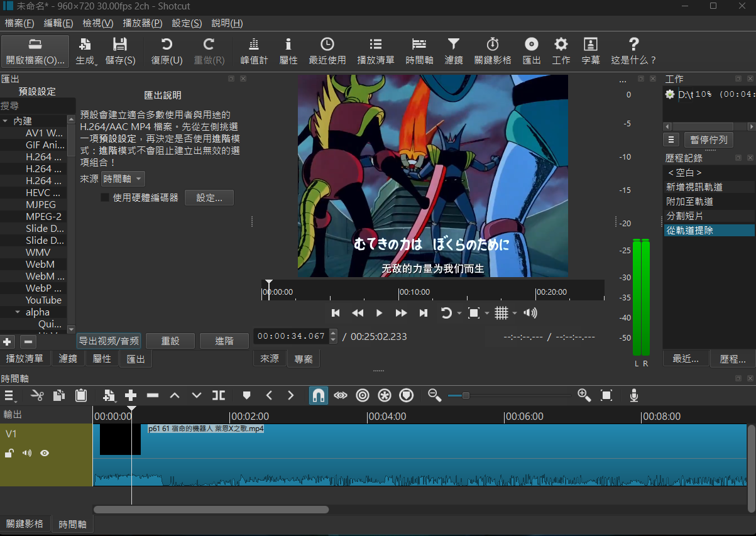Toggle ripple edit circle icon
Viewport: 756px width, 536px height.
[363, 395]
